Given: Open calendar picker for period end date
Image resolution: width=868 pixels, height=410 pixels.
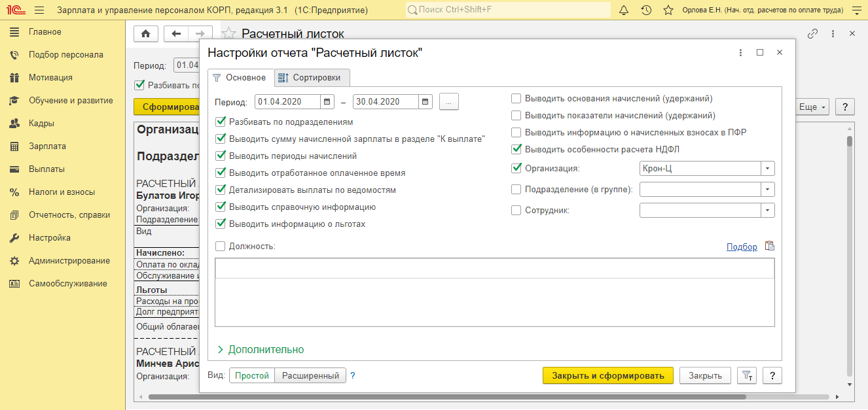Looking at the screenshot, I should click(x=425, y=102).
